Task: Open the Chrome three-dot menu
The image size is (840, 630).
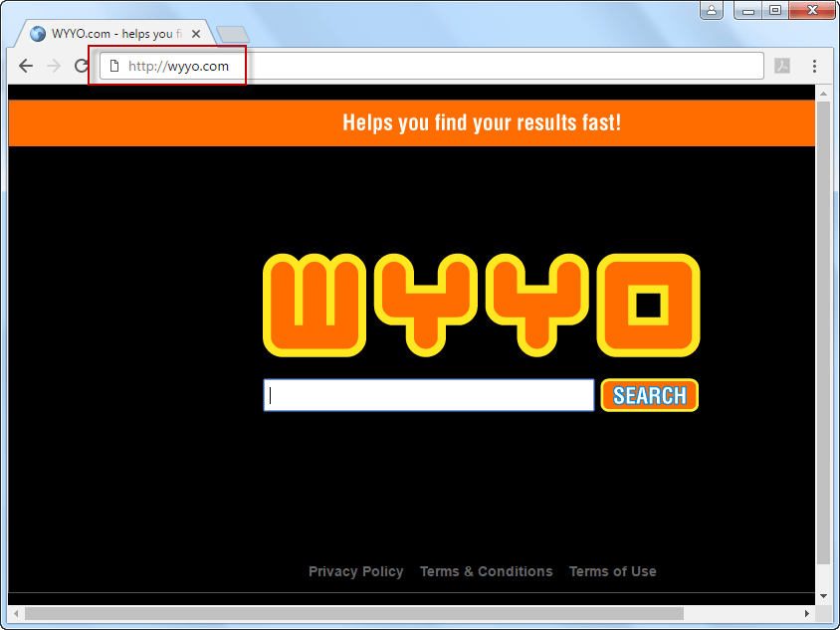Action: tap(814, 66)
